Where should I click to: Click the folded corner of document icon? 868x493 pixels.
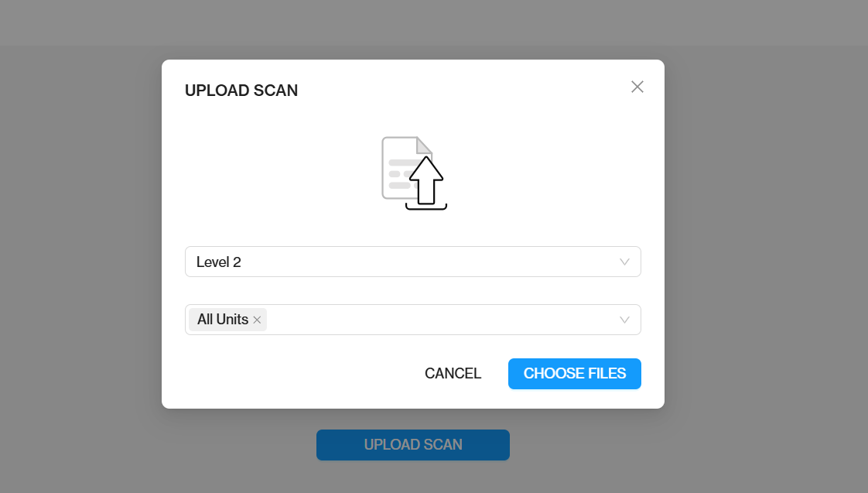[423, 145]
